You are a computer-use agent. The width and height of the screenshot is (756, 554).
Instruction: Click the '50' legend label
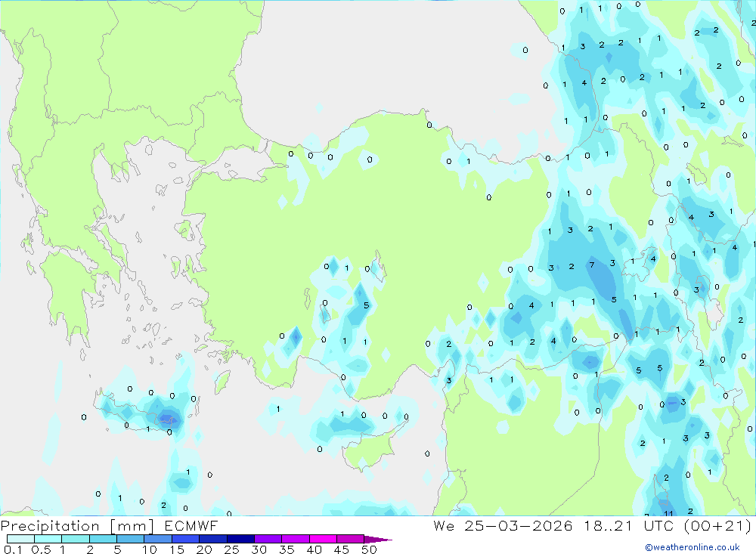pos(369,549)
